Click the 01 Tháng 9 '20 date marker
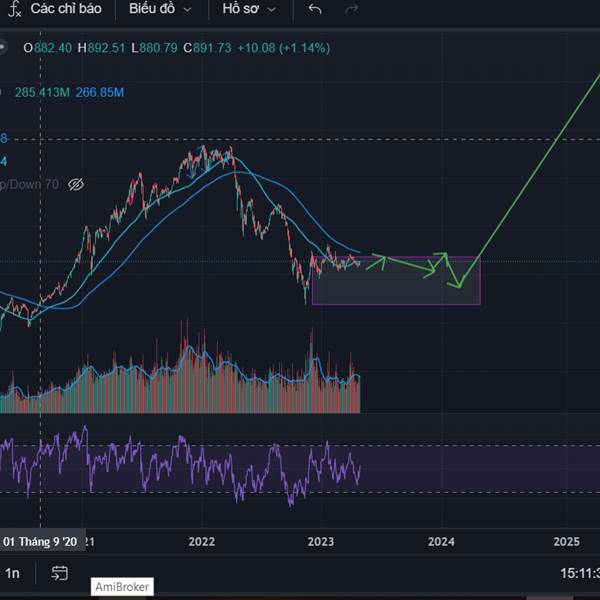The image size is (600, 600). click(41, 542)
